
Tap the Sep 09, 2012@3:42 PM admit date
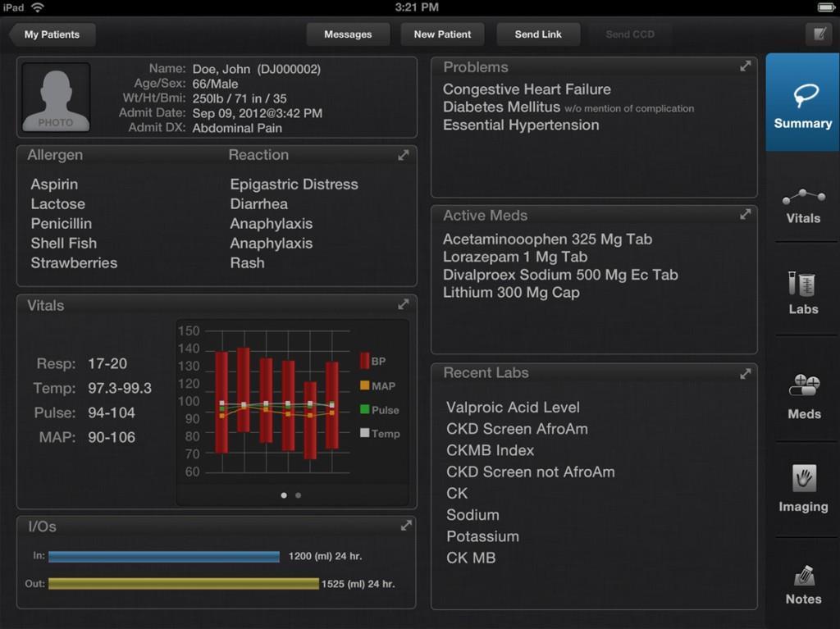[x=257, y=114]
